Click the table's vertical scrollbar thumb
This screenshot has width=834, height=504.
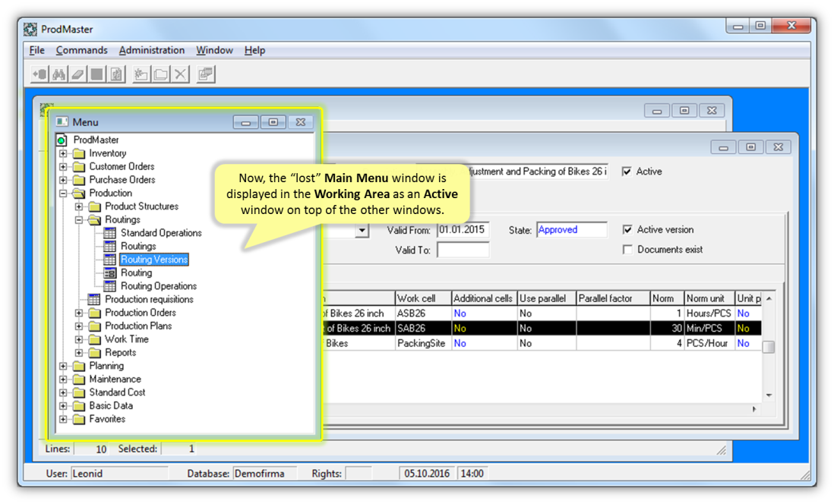[x=769, y=347]
